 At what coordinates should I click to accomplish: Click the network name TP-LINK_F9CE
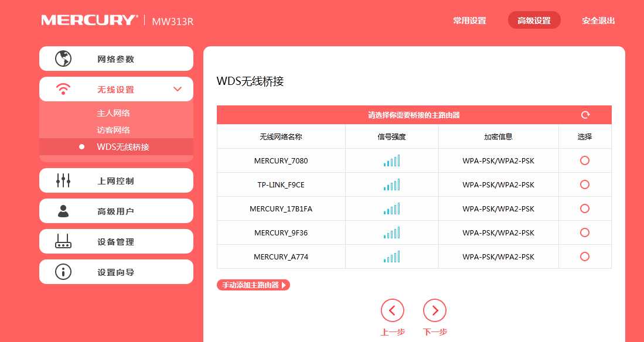(281, 185)
